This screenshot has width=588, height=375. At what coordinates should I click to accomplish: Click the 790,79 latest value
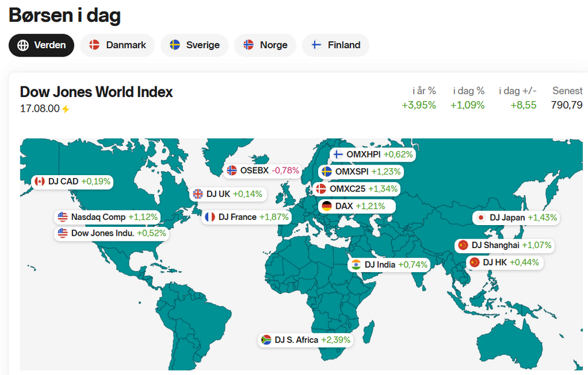pos(567,105)
